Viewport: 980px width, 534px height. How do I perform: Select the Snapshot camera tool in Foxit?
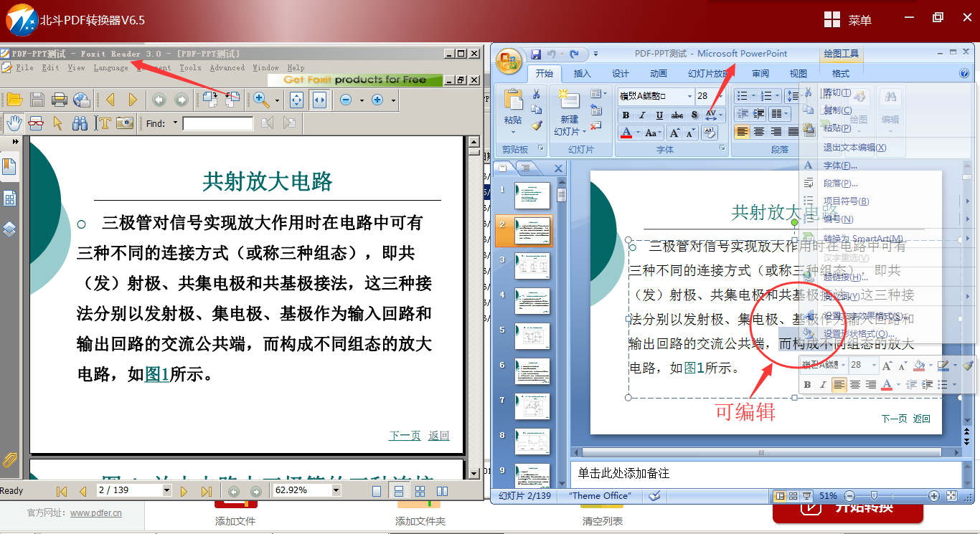click(125, 123)
